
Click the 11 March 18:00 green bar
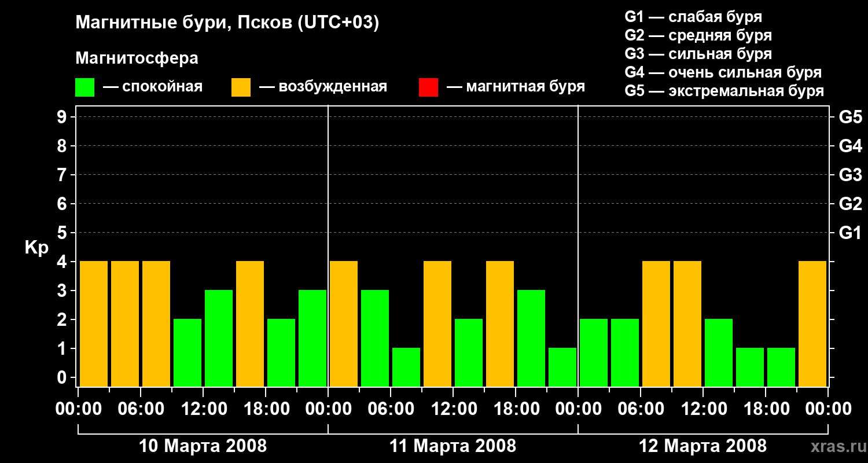[531, 338]
